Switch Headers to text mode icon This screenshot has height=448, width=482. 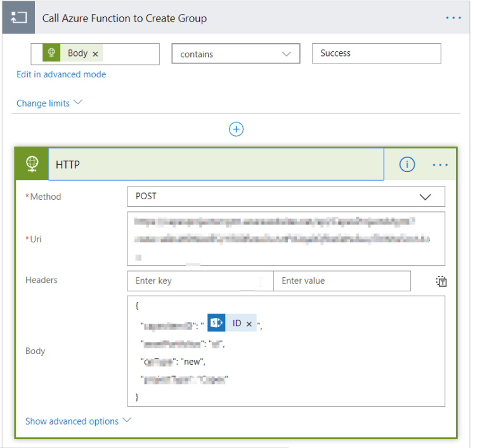(x=441, y=281)
